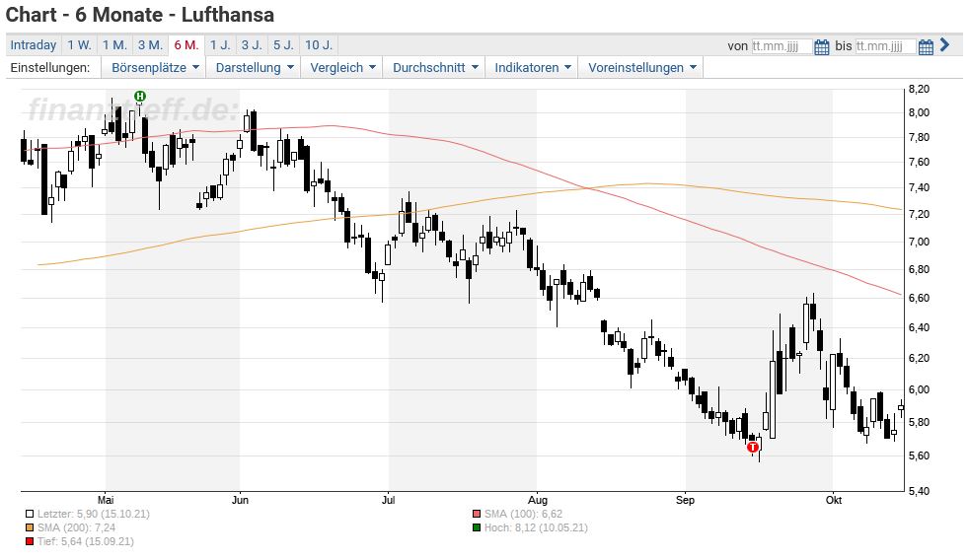Click the 7,40 price axis label
This screenshot has height=560, width=969.
(919, 187)
